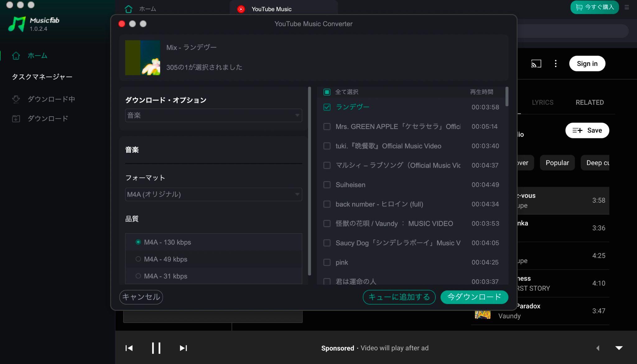637x364 pixels.
Task: Check the Suiheisen track checkbox
Action: 327,185
